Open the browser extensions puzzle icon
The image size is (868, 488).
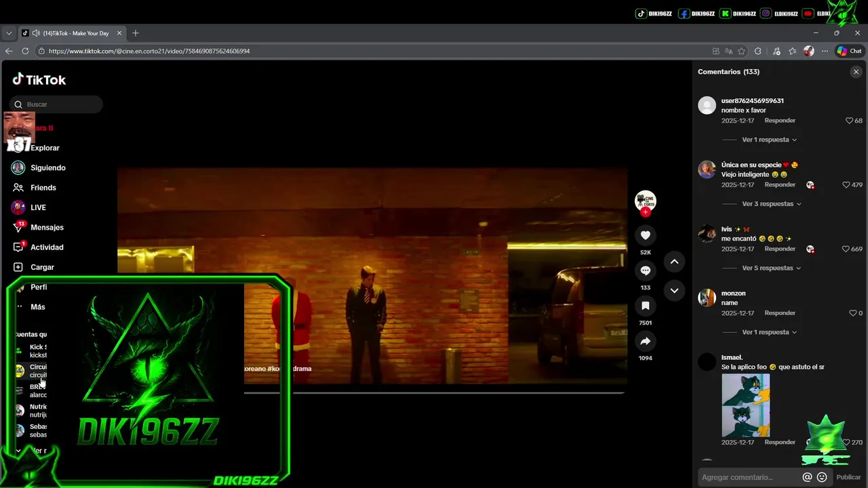[x=758, y=51]
